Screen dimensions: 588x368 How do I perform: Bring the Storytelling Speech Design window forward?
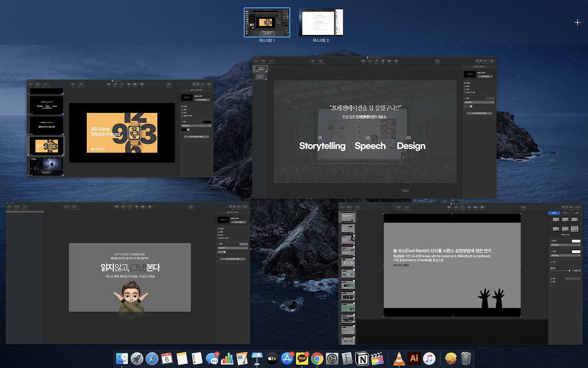(374, 127)
